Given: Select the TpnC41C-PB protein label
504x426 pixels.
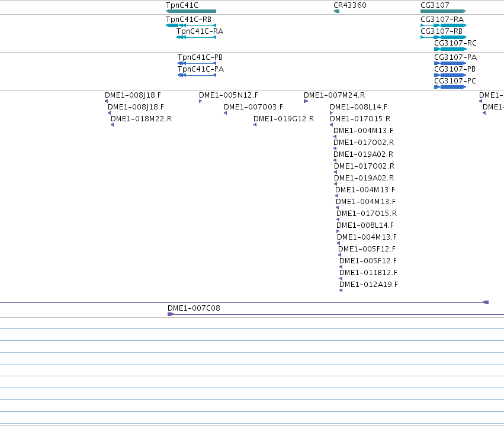Looking at the screenshot, I should [x=200, y=57].
